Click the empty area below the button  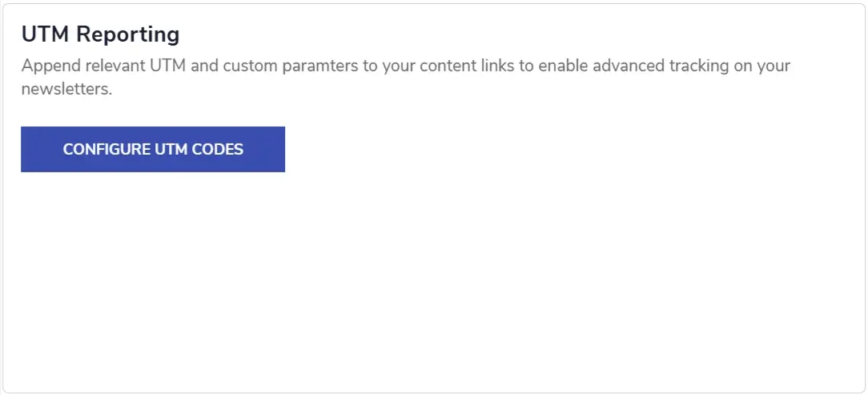432,280
